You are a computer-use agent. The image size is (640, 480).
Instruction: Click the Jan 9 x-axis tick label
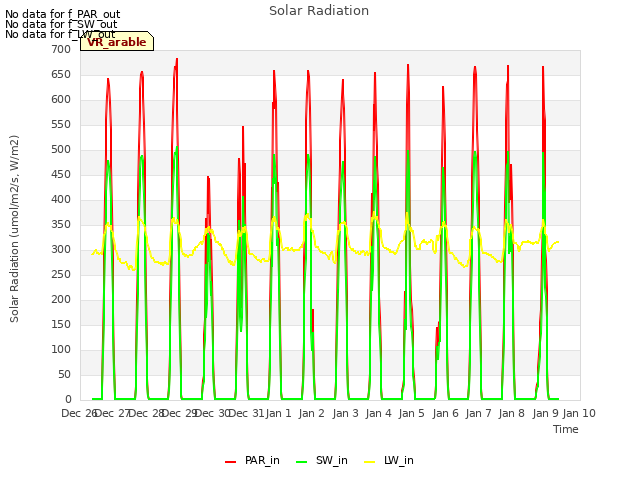tap(545, 413)
